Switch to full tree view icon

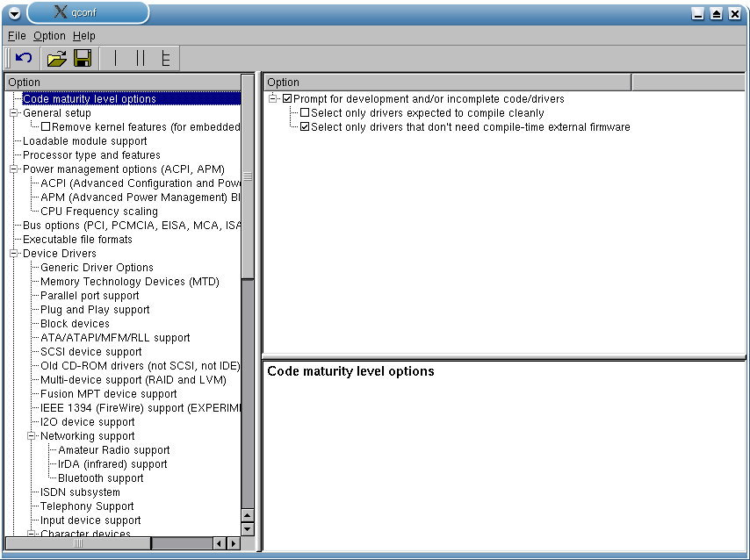pos(165,59)
